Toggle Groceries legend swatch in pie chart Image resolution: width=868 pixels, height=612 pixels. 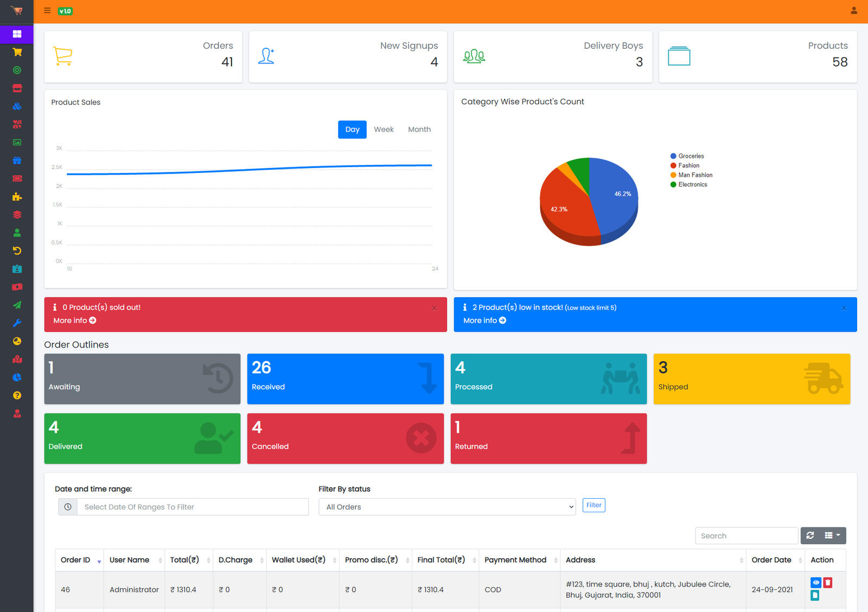point(673,156)
